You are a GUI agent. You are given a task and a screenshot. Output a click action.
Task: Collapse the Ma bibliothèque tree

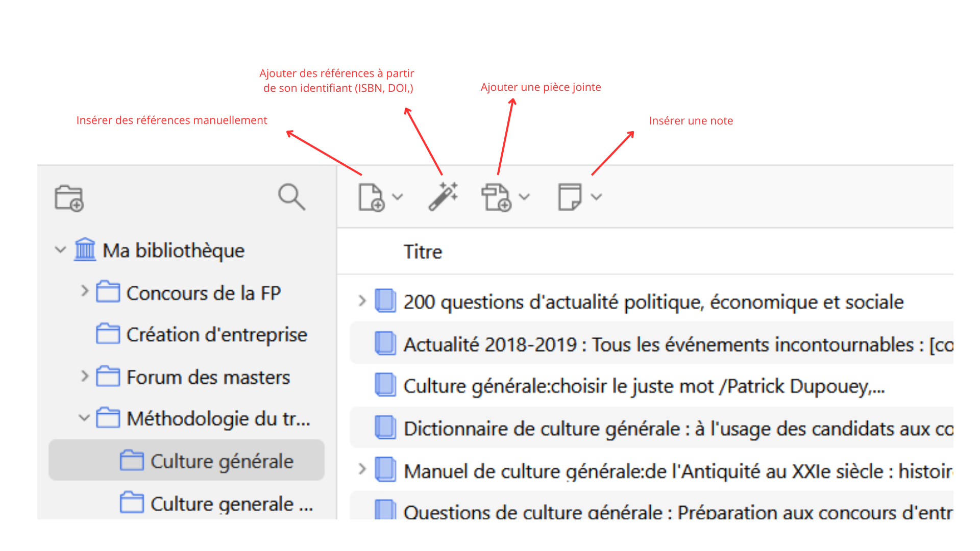point(60,250)
